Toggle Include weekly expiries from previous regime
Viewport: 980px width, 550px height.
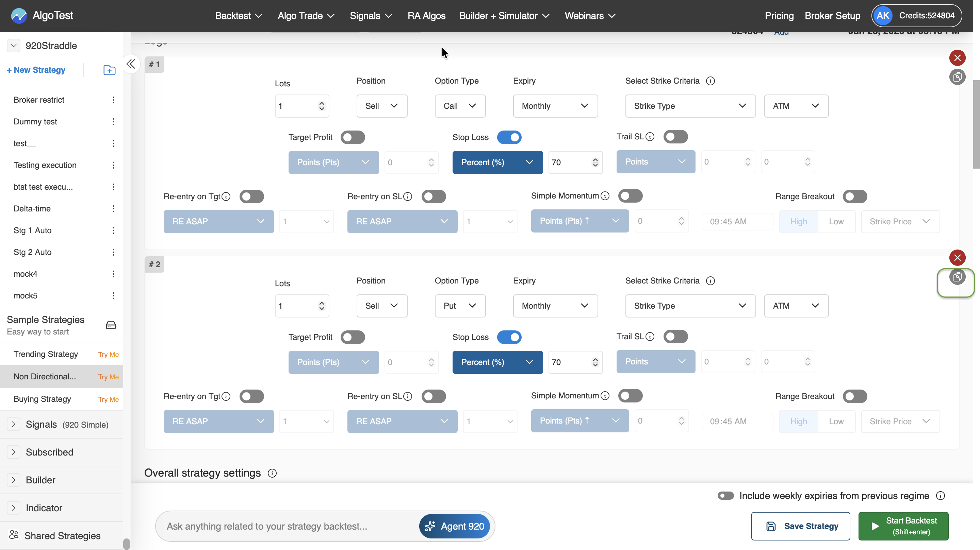coord(725,496)
